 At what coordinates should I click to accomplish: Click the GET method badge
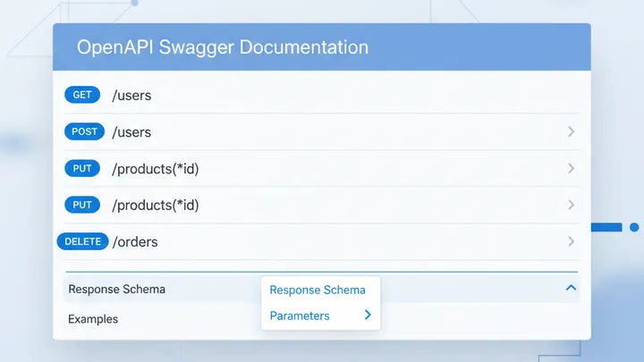tap(82, 95)
